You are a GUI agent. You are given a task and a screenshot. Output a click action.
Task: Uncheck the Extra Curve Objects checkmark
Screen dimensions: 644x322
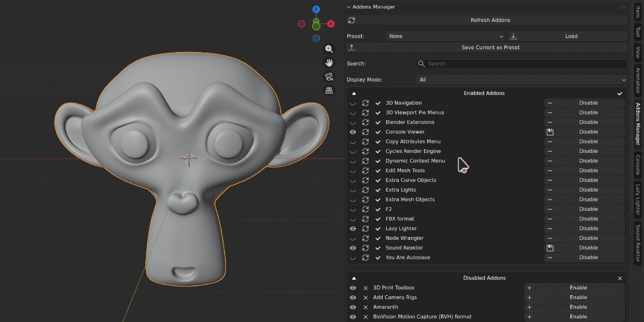coord(378,180)
